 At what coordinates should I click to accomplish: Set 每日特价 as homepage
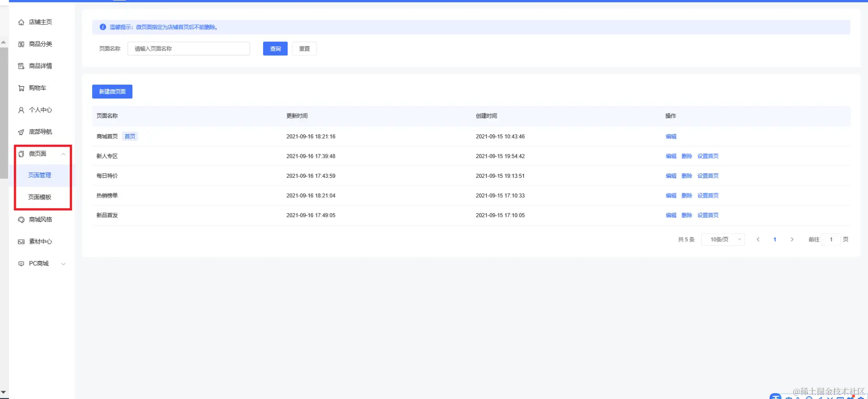pos(708,176)
